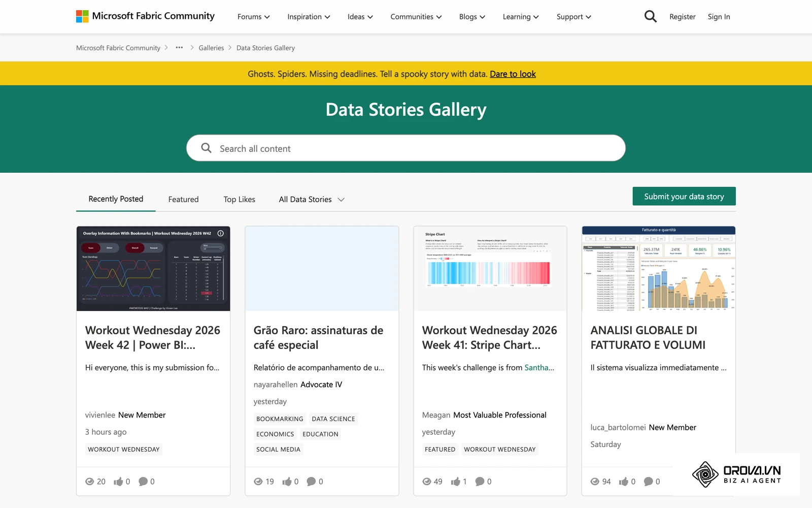812x508 pixels.
Task: Open comments bubble on the Week 41 card
Action: tap(480, 481)
